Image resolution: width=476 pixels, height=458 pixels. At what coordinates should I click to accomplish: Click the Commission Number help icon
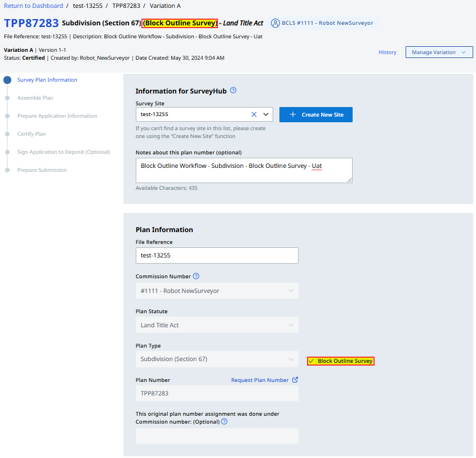pyautogui.click(x=196, y=276)
